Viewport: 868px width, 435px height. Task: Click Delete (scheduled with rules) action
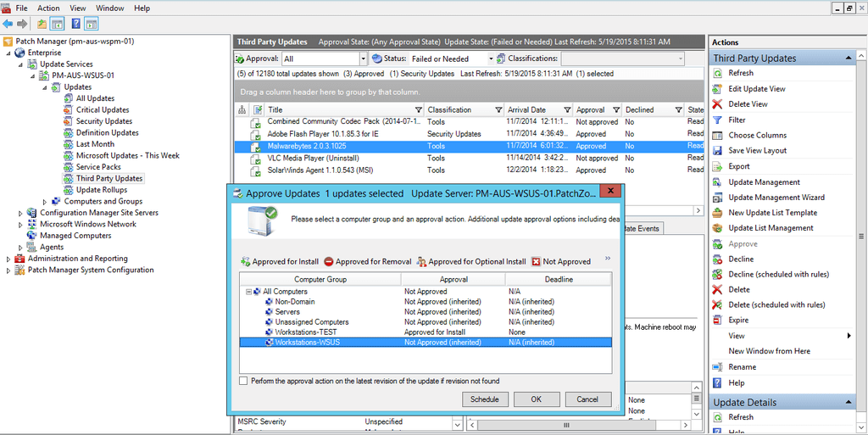coord(776,305)
